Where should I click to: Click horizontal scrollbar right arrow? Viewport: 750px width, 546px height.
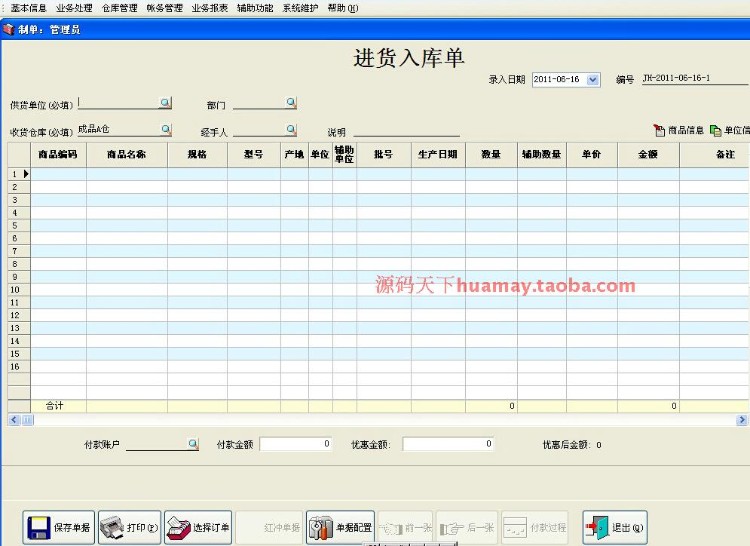pos(741,420)
